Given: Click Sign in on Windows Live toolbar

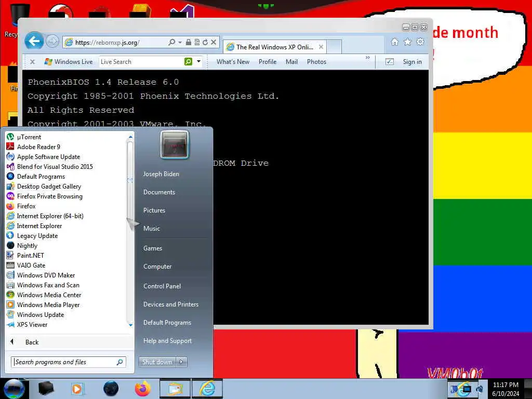Looking at the screenshot, I should pos(412,62).
